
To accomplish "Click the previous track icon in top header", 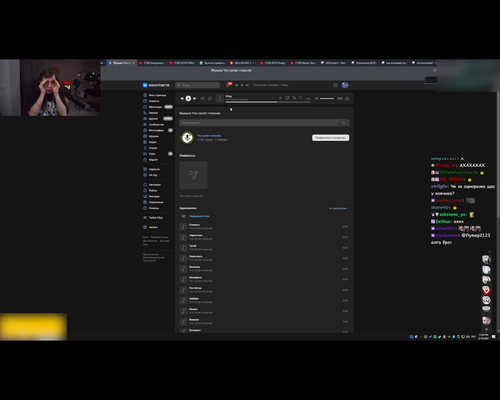I will pos(237,85).
